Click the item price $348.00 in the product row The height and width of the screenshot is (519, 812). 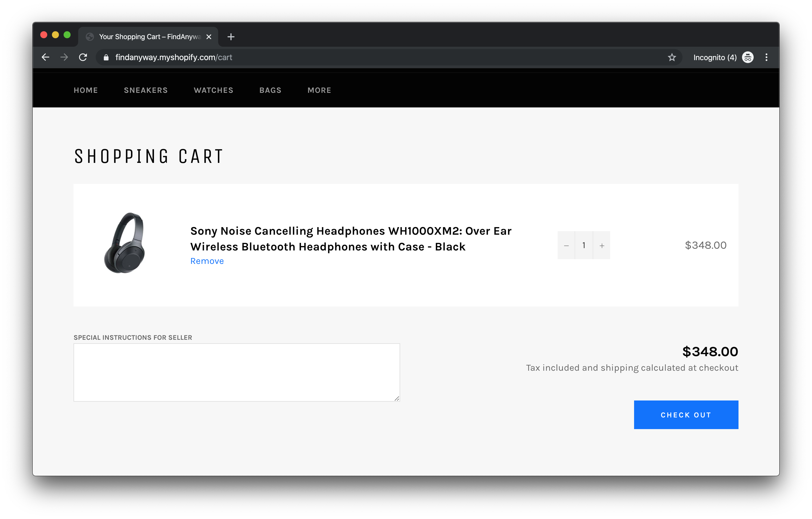(706, 245)
